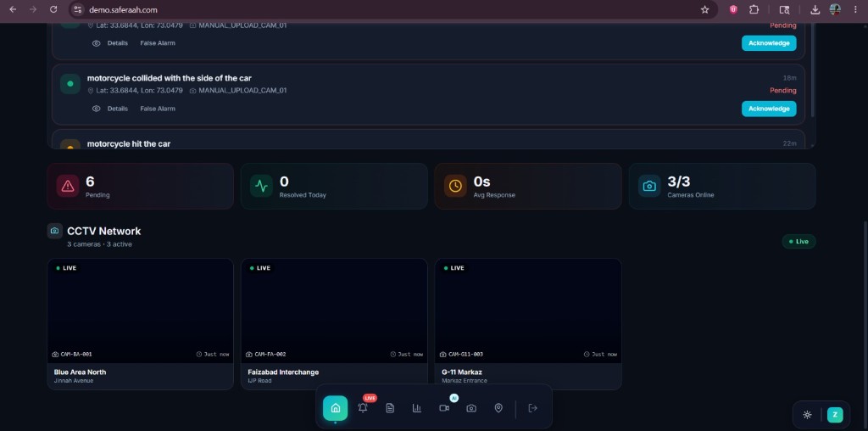
Task: Open the Home dashboard from bottom dock
Action: pyautogui.click(x=336, y=408)
